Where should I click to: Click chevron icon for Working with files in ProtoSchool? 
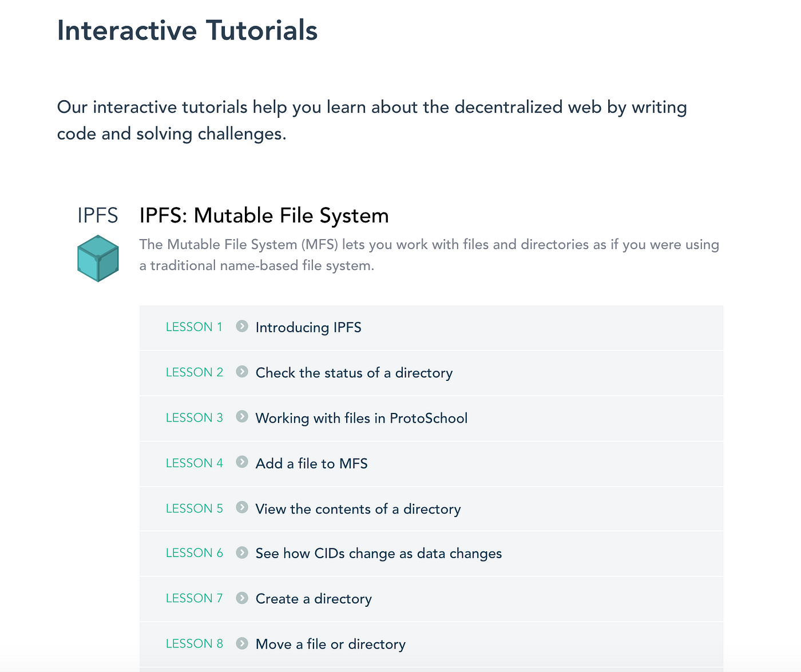click(x=242, y=417)
